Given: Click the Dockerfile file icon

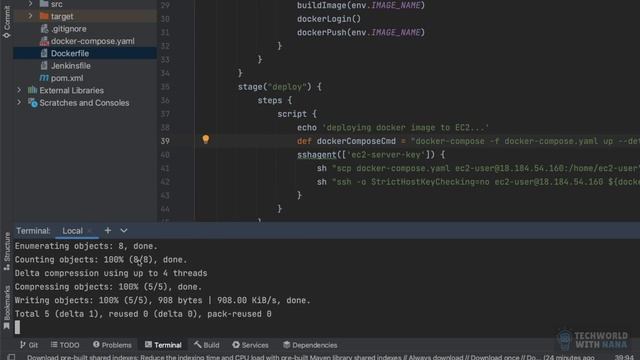Looking at the screenshot, I should [44, 53].
